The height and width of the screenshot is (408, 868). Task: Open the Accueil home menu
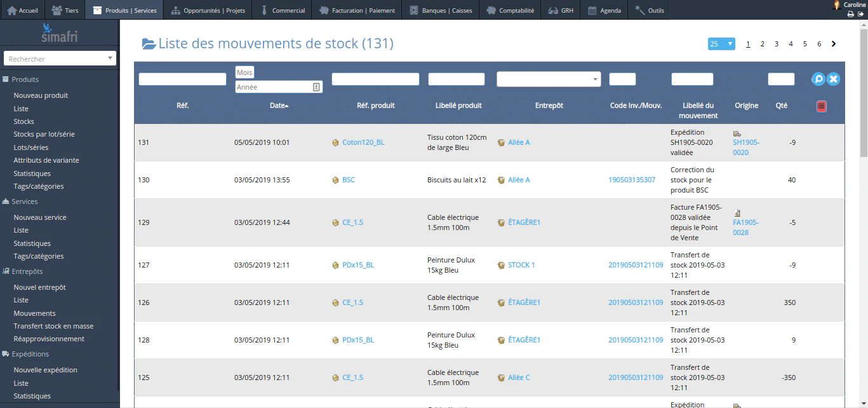[x=22, y=10]
